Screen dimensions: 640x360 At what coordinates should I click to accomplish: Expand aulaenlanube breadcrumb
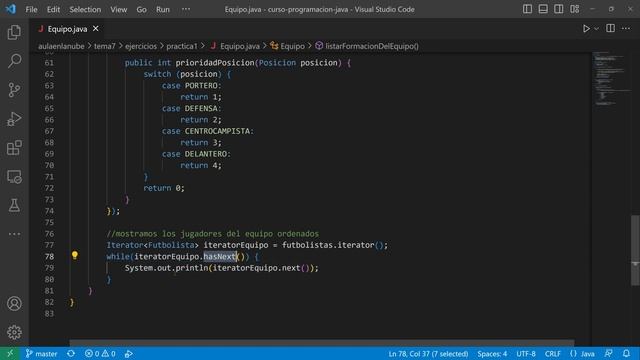[x=61, y=46]
